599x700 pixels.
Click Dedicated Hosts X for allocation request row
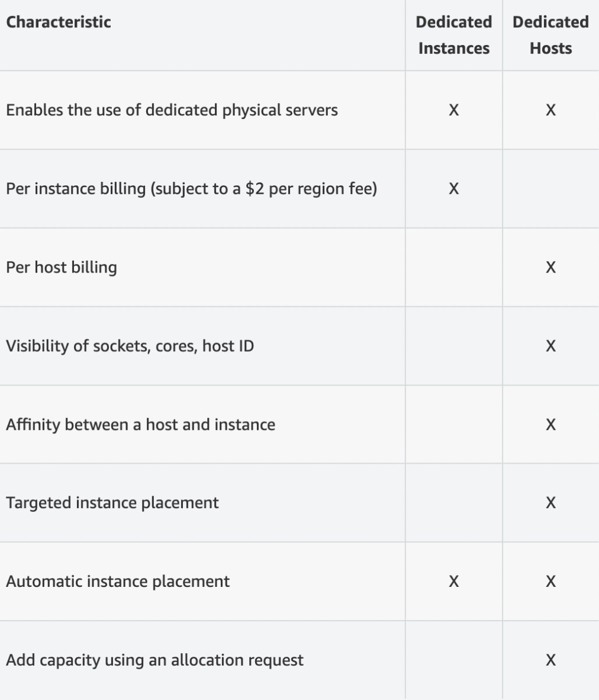[x=551, y=660]
